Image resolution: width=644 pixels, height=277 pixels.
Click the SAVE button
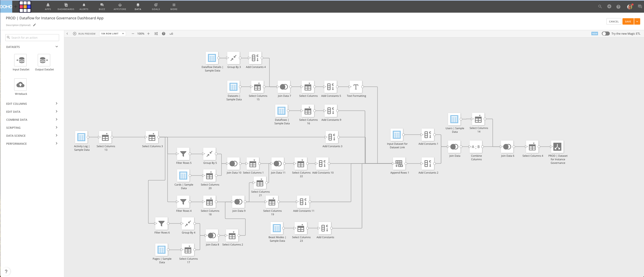[x=628, y=22]
